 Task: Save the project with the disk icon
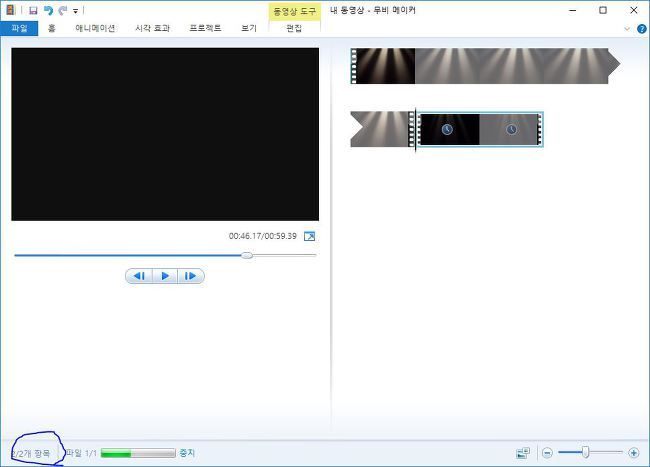pos(33,10)
